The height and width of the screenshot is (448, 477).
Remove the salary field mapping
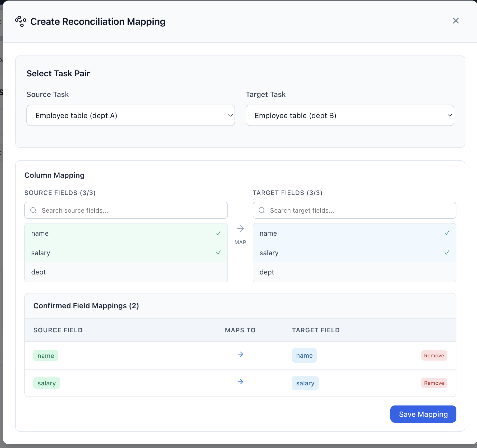pyautogui.click(x=434, y=383)
